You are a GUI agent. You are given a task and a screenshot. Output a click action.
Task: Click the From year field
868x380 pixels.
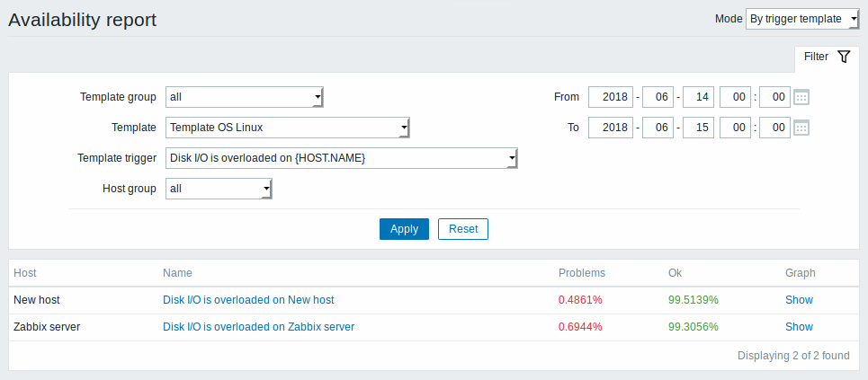point(611,97)
